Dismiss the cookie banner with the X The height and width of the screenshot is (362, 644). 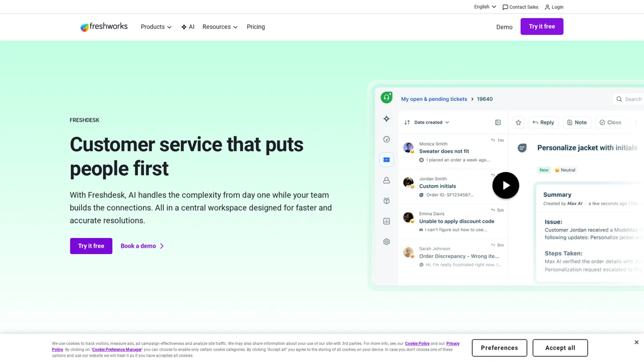[636, 342]
